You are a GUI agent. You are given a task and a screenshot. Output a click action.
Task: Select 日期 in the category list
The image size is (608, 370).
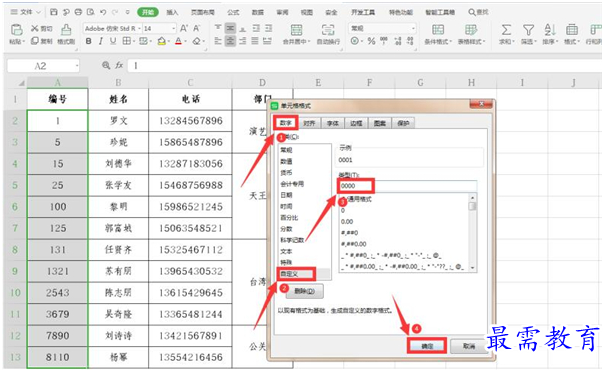click(286, 195)
